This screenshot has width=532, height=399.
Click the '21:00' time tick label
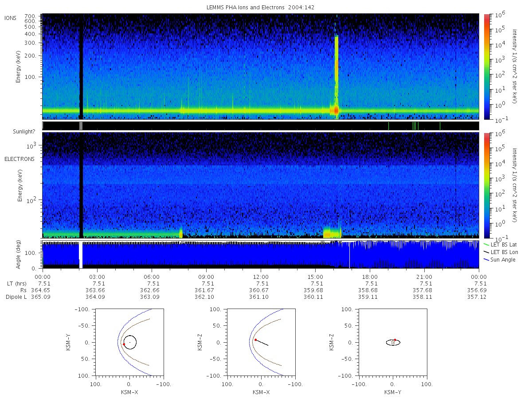424,277
